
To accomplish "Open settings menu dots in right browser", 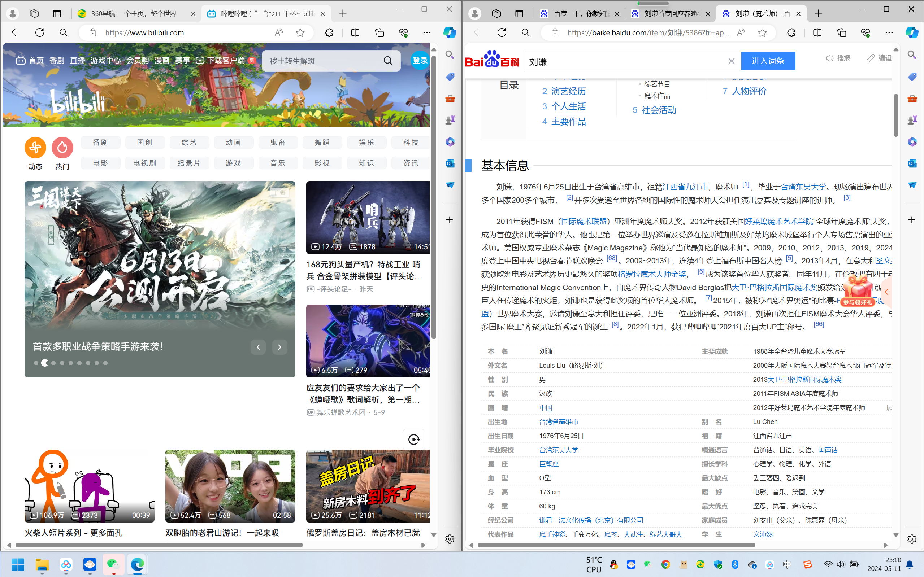I will point(889,33).
